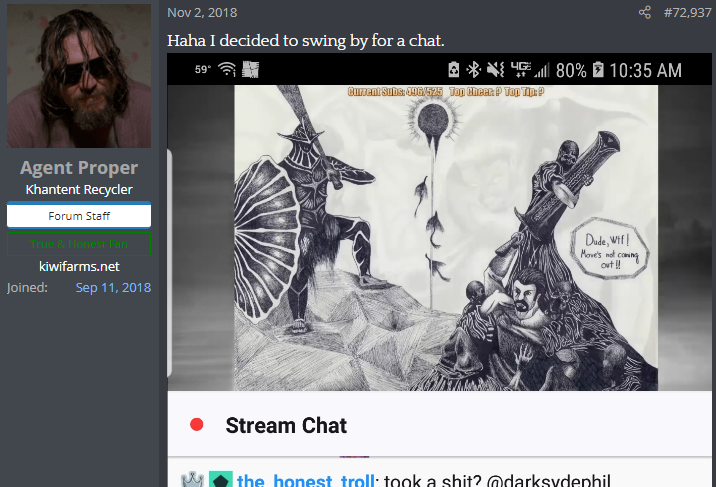Image resolution: width=716 pixels, height=487 pixels.
Task: Click the Nov 2, 2018 post date
Action: (x=202, y=12)
